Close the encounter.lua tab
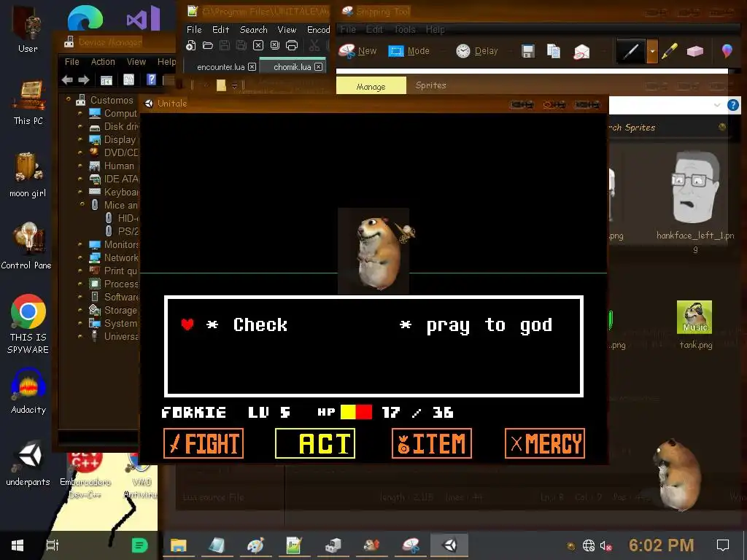The width and height of the screenshot is (747, 560). [252, 67]
